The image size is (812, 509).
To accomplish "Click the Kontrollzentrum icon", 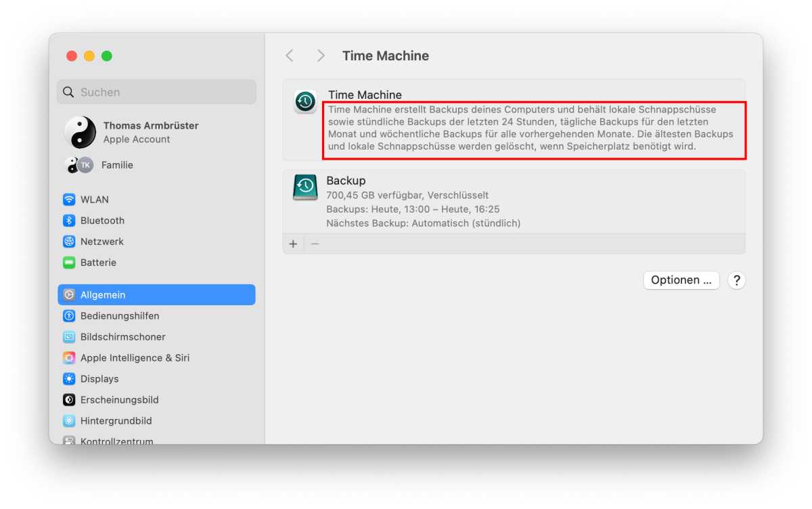I will click(x=69, y=441).
